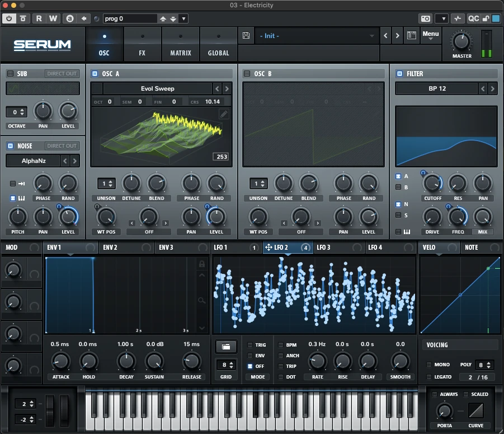Open the prog 0 program dropdown arrow
This screenshot has width=504, height=434.
tap(183, 18)
